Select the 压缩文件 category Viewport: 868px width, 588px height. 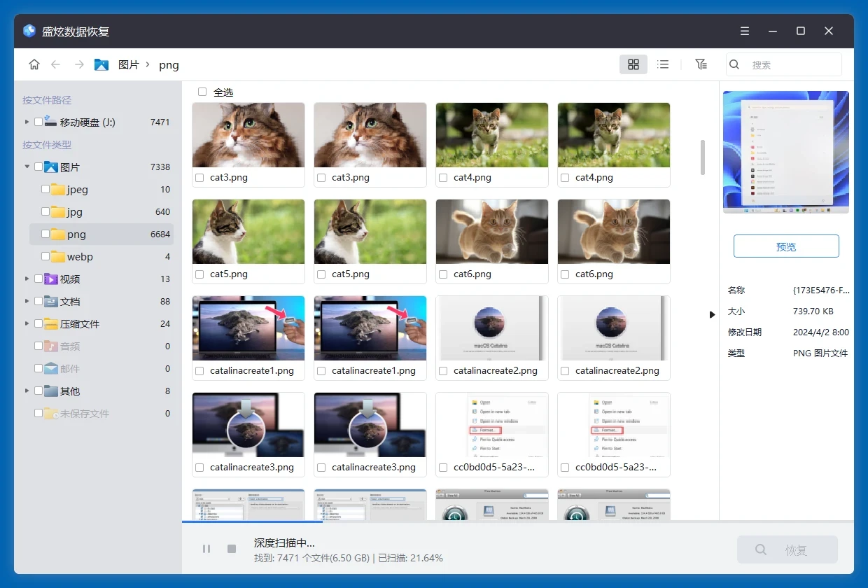coord(80,324)
